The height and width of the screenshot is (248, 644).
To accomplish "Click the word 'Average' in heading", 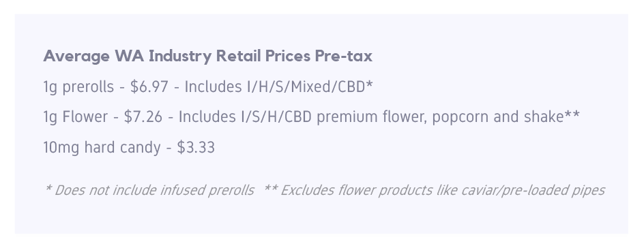I will pos(76,56).
